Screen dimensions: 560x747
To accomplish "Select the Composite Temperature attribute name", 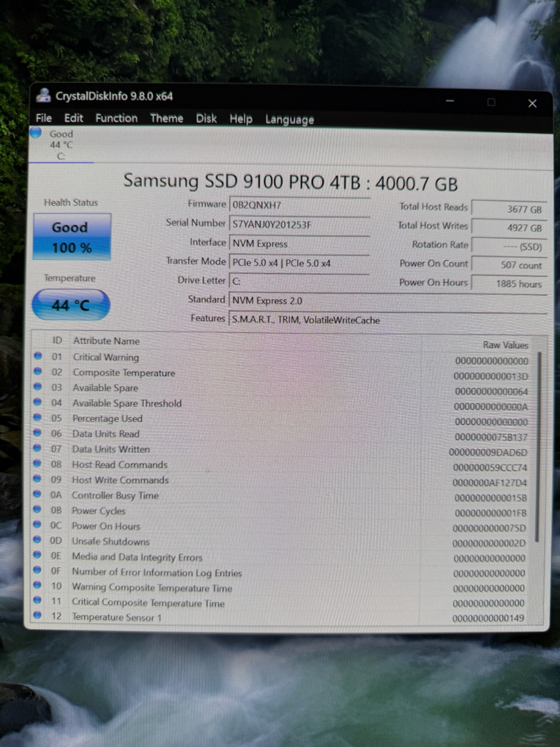I will (x=124, y=373).
